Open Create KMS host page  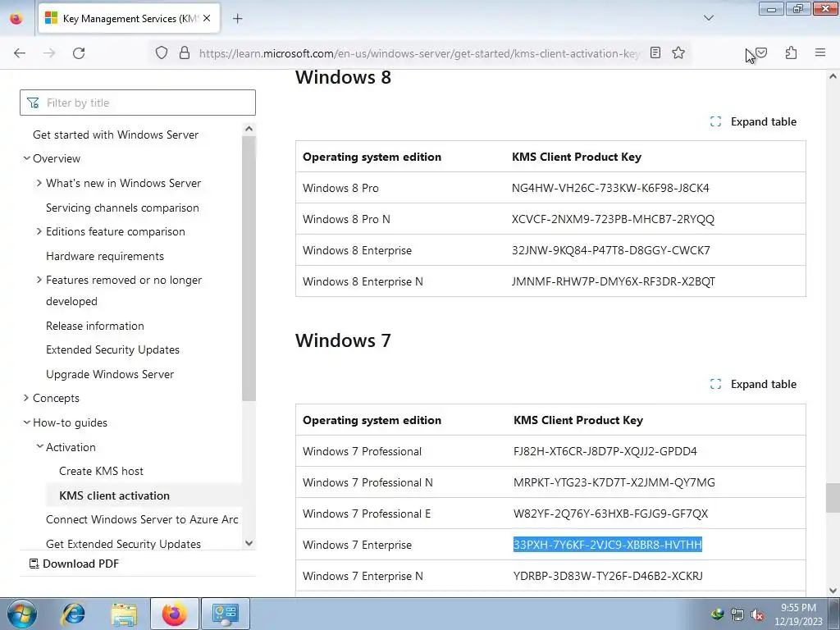101,471
